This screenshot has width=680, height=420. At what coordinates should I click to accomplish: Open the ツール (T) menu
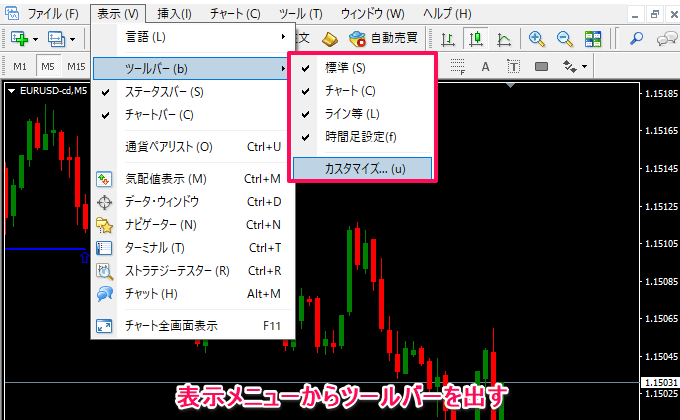coord(301,14)
